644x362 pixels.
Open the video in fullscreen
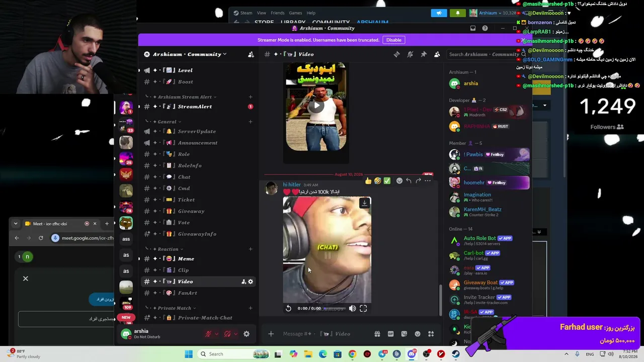(363, 308)
